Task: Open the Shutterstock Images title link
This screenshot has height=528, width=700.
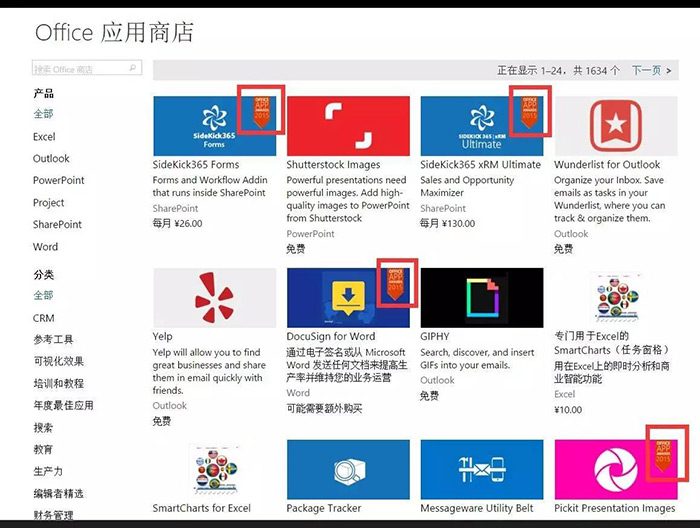Action: [x=333, y=165]
